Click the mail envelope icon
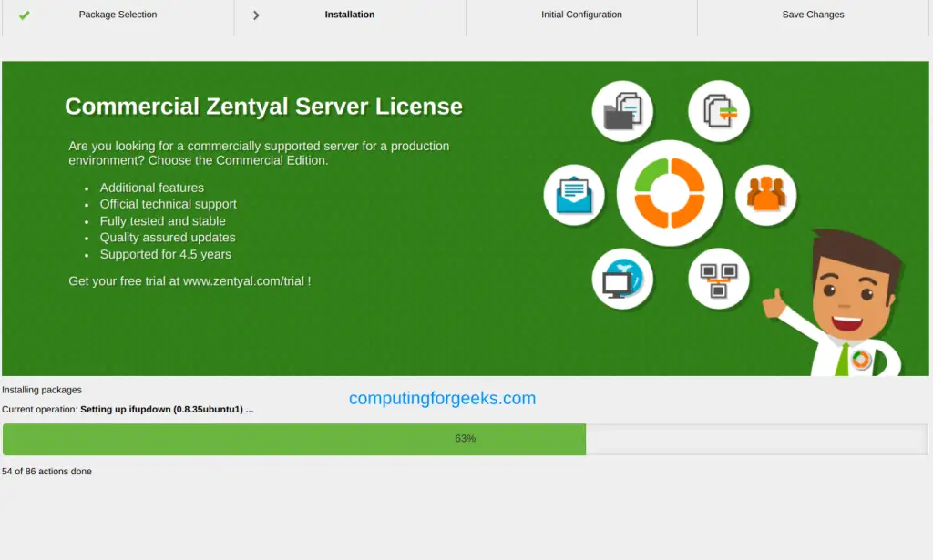 click(x=574, y=195)
